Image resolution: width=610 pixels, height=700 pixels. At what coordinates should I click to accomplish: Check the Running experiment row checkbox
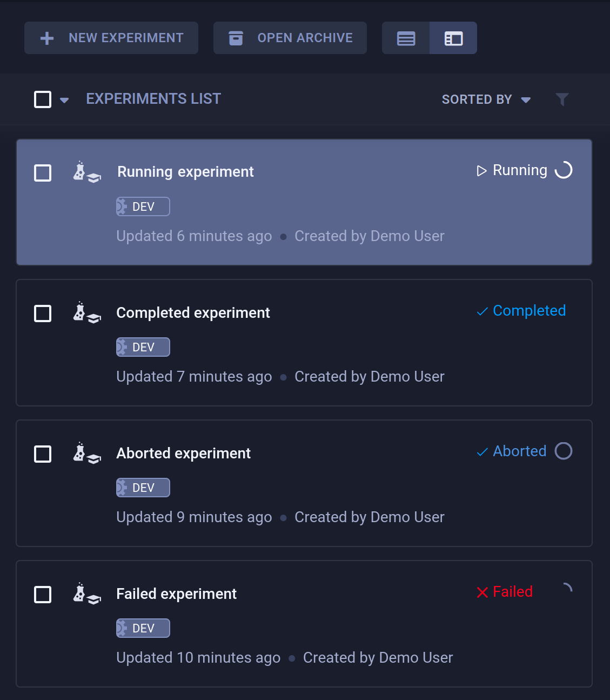(x=43, y=173)
